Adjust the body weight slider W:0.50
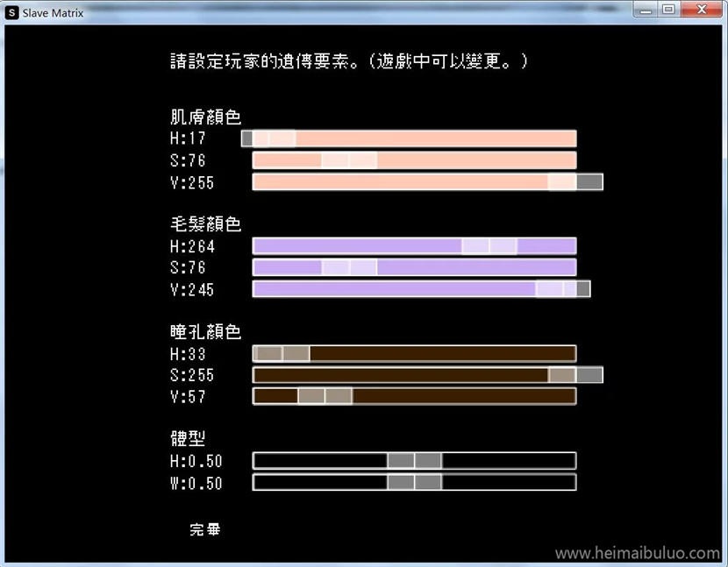 tap(412, 481)
